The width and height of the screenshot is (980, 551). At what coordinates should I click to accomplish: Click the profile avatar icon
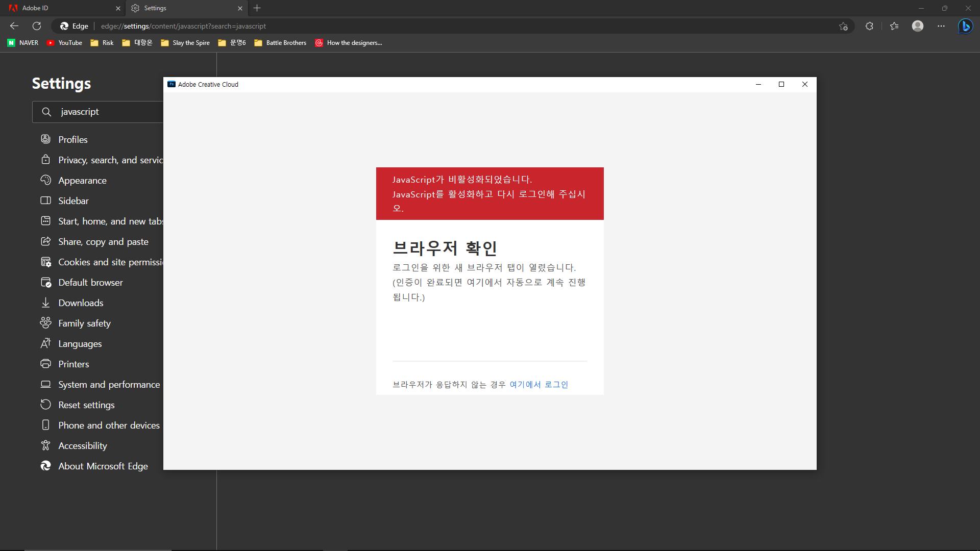[x=918, y=26]
